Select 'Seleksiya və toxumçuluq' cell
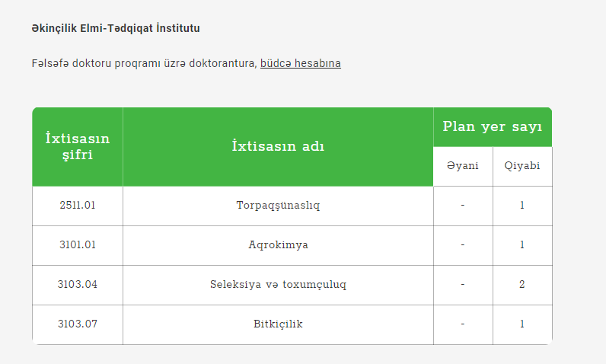This screenshot has height=364, width=606. (278, 285)
